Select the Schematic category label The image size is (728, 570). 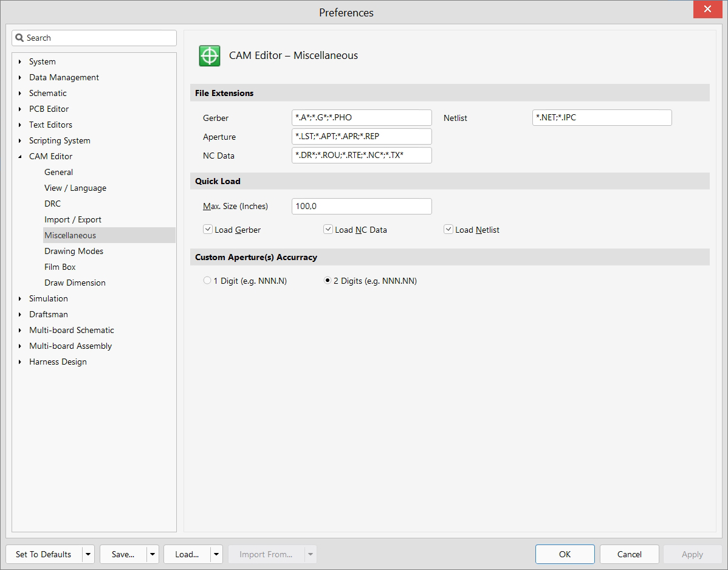(x=48, y=94)
